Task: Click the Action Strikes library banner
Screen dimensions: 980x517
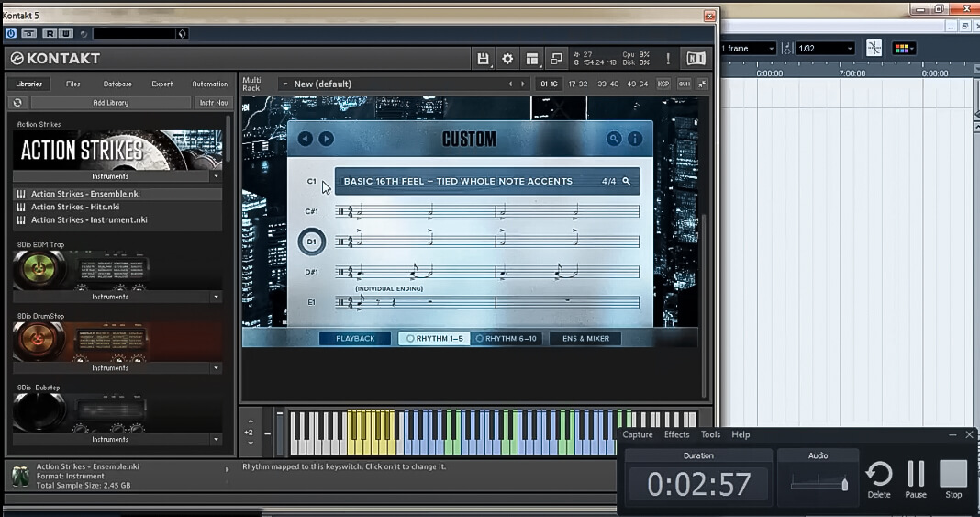Action: click(x=117, y=150)
